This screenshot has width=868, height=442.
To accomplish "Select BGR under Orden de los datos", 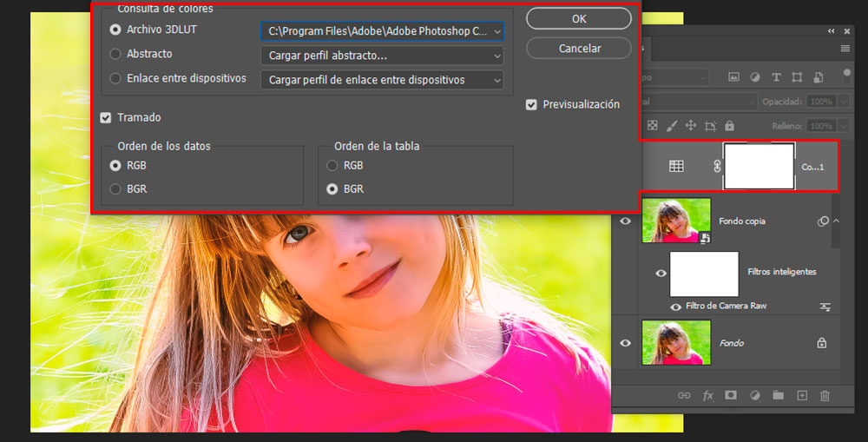I will point(115,189).
